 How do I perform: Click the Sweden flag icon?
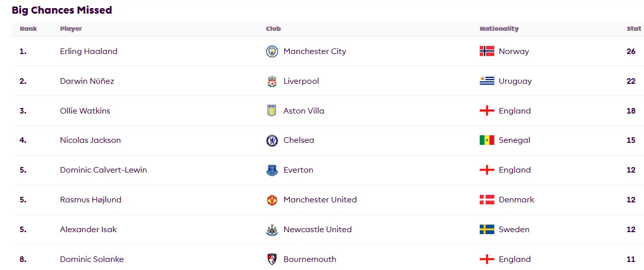point(487,230)
